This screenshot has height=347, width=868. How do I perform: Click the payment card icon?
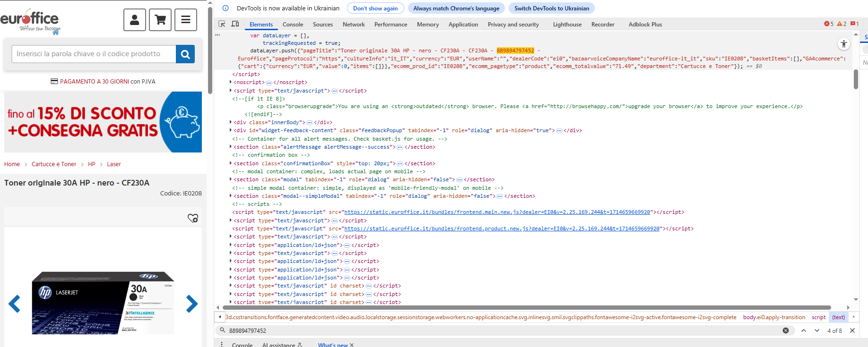[x=54, y=82]
